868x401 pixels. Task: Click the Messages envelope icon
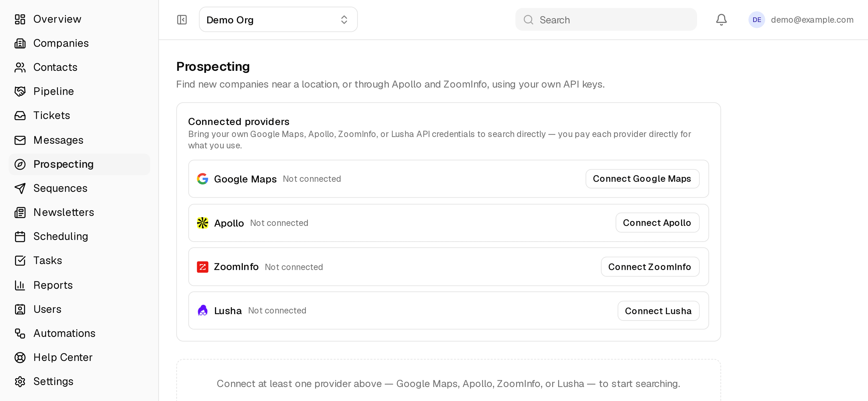click(x=20, y=140)
